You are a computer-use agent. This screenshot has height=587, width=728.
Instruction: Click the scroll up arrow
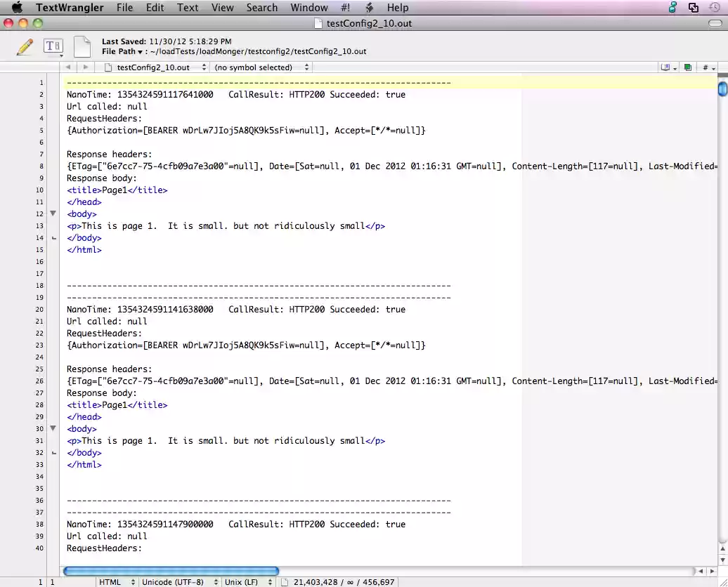click(722, 548)
